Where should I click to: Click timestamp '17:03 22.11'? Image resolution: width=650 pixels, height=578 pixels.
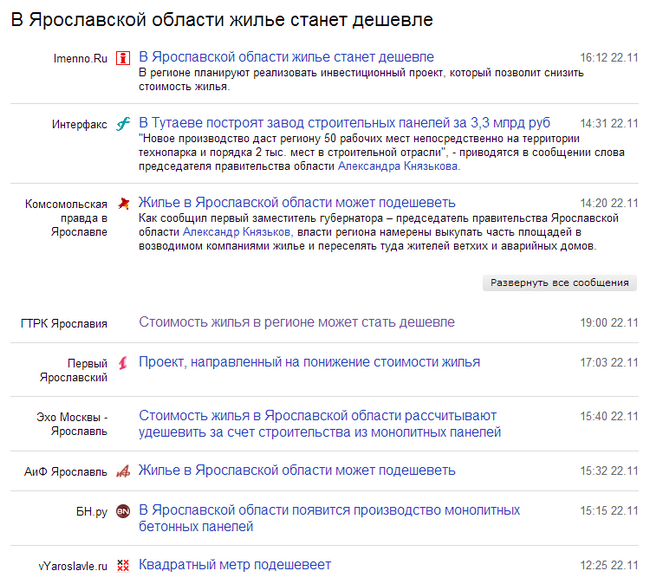click(x=609, y=363)
